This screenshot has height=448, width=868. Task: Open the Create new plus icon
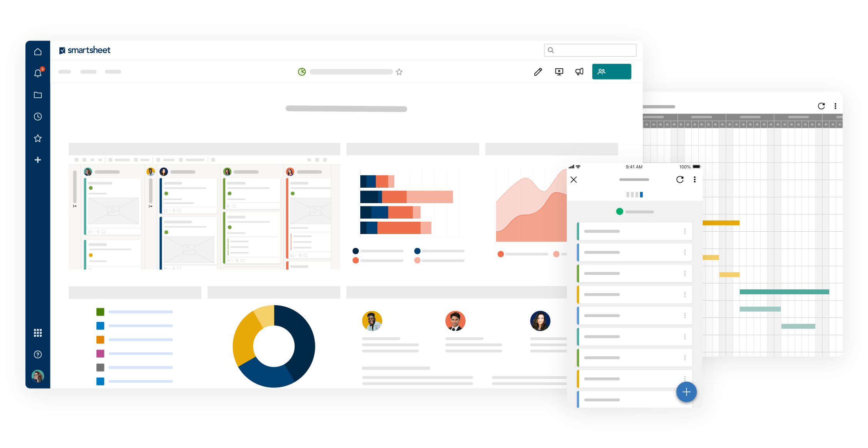[x=38, y=160]
